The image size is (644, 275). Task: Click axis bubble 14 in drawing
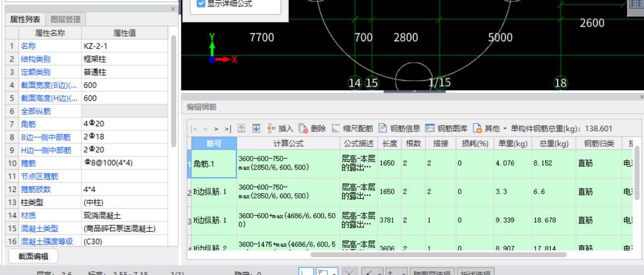(355, 83)
